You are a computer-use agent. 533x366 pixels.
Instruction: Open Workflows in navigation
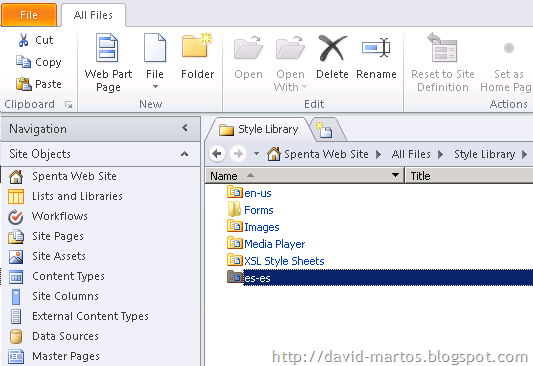59,216
